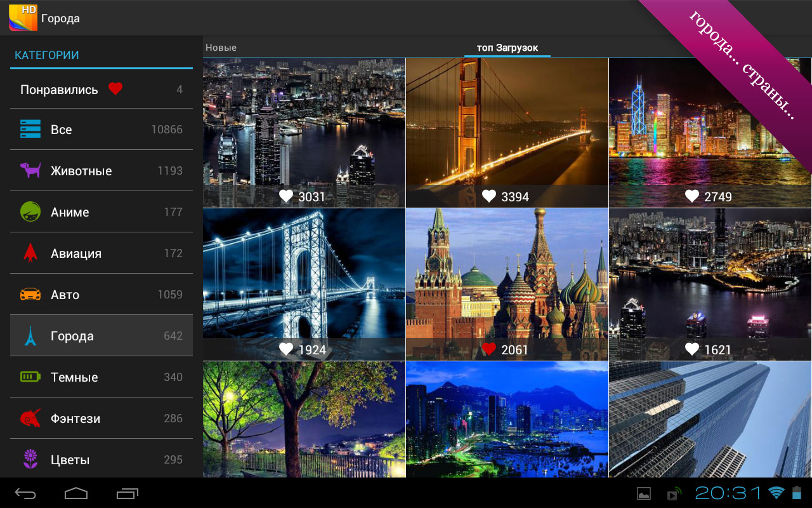Click the 1193 count for Животные

170,171
